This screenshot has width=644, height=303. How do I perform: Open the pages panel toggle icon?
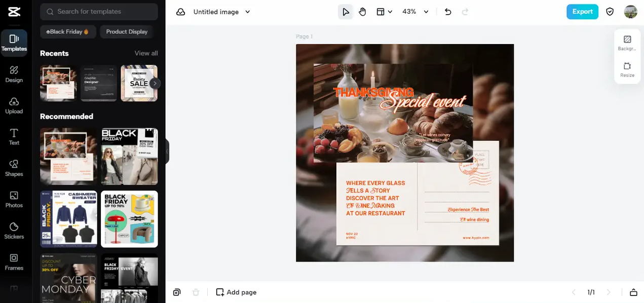pos(633,292)
